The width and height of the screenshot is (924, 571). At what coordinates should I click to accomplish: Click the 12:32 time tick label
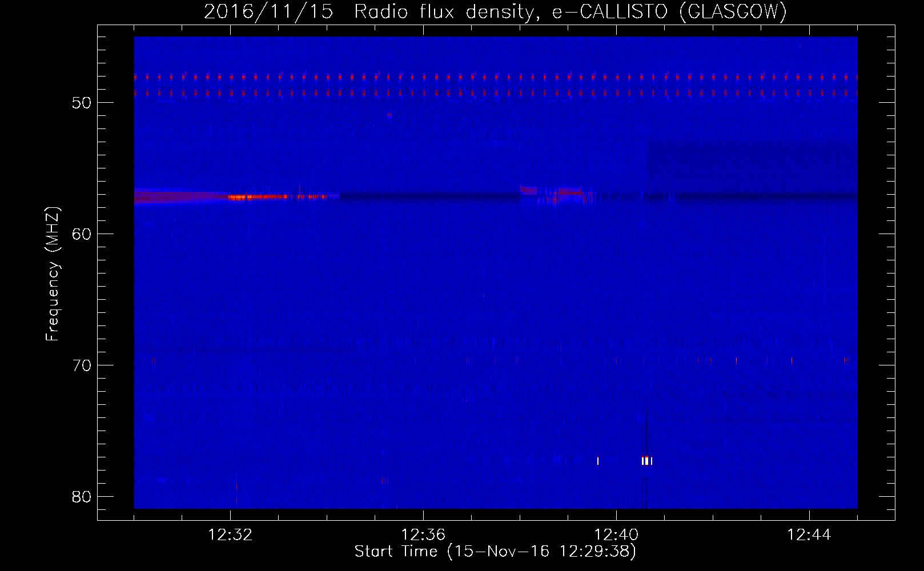click(x=230, y=535)
